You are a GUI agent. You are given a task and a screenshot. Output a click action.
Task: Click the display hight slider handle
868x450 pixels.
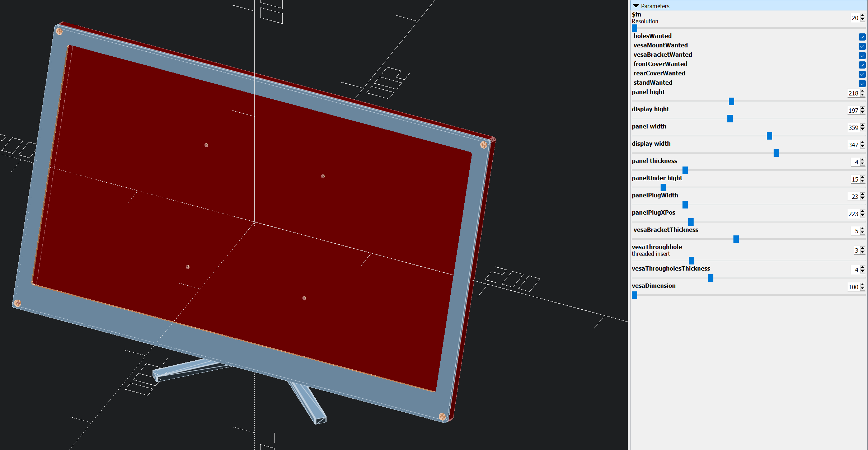[x=730, y=119]
